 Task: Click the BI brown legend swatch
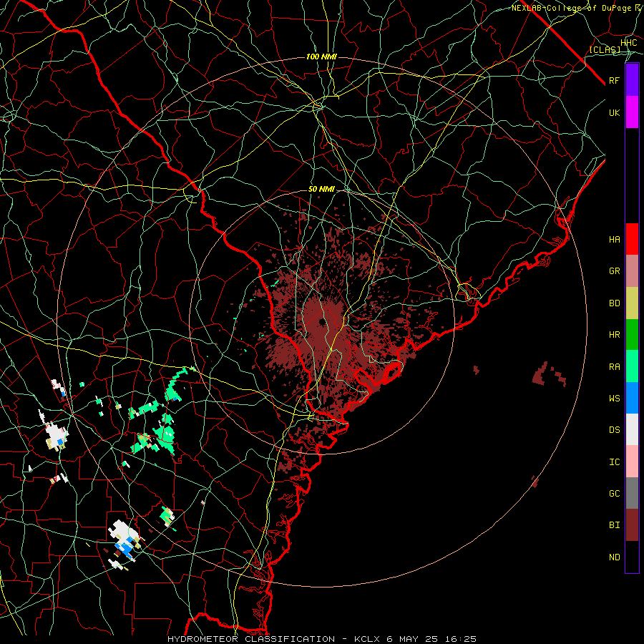pos(632,525)
